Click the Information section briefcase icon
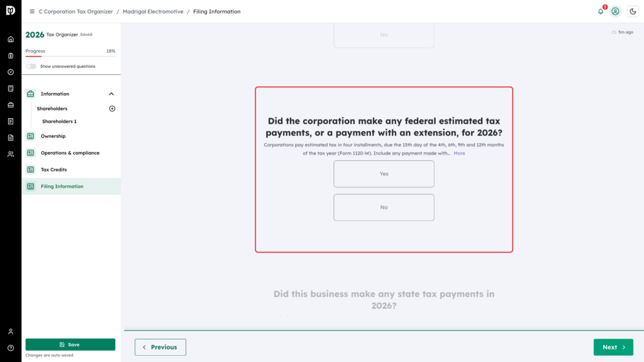 point(30,94)
